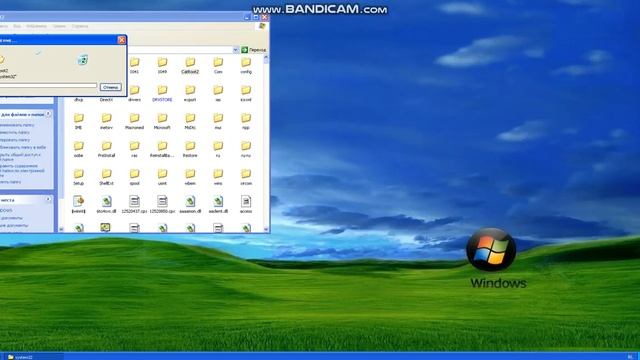Select the Microsoft folder
640x360 pixels.
[162, 121]
